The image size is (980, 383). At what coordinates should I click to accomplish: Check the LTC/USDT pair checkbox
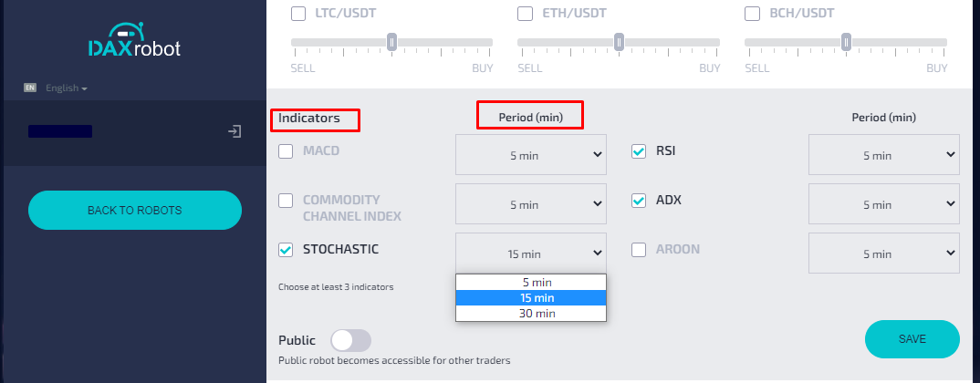click(x=298, y=13)
